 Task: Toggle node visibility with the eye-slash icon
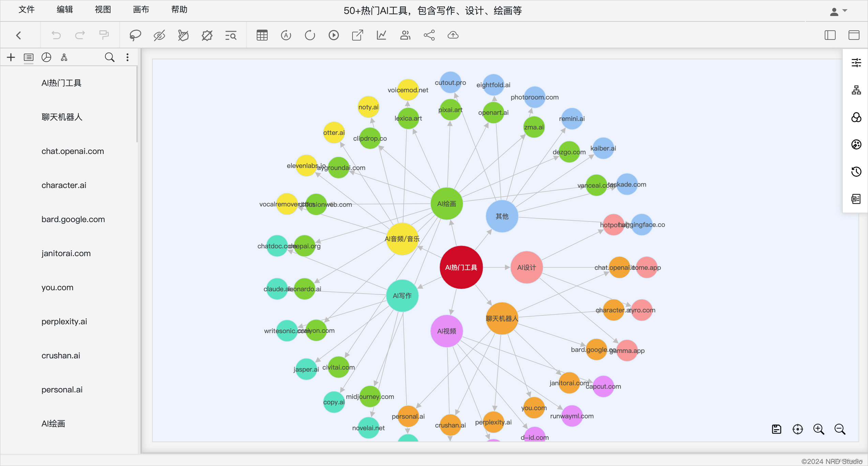click(x=159, y=35)
